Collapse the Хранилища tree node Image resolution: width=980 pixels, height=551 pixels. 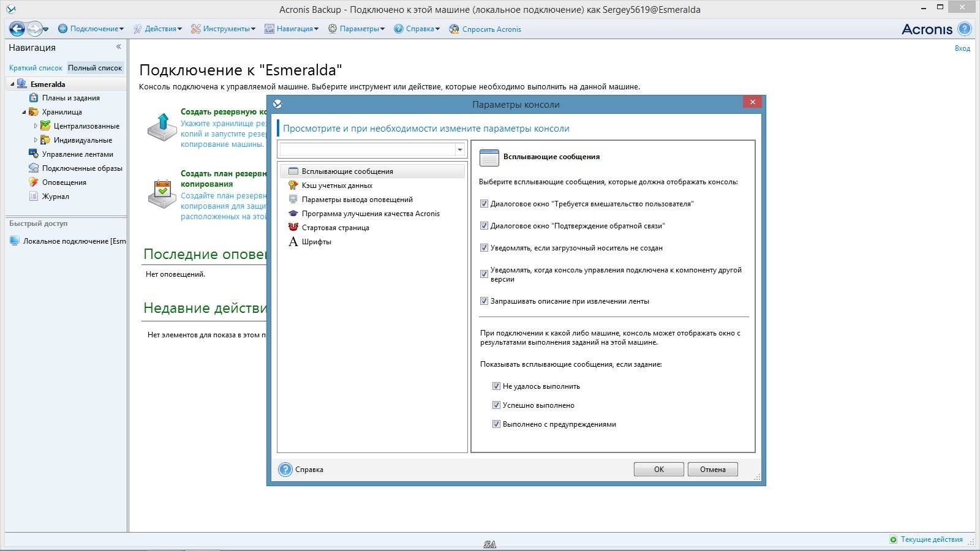coord(24,112)
